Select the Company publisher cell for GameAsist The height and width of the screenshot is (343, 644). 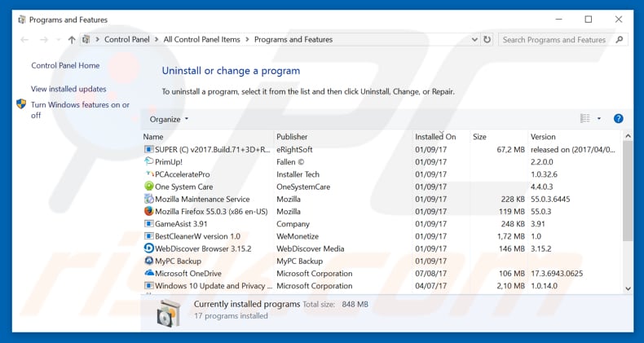click(293, 224)
